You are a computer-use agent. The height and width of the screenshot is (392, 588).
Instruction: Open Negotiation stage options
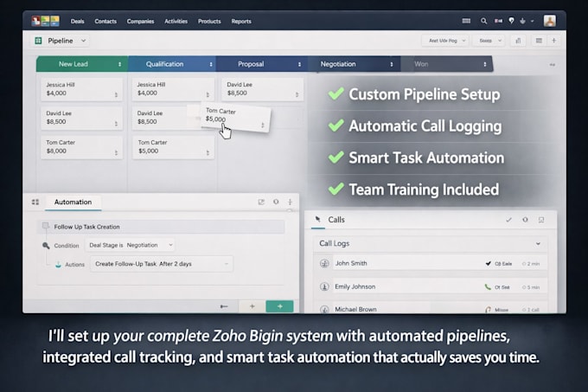tap(392, 65)
